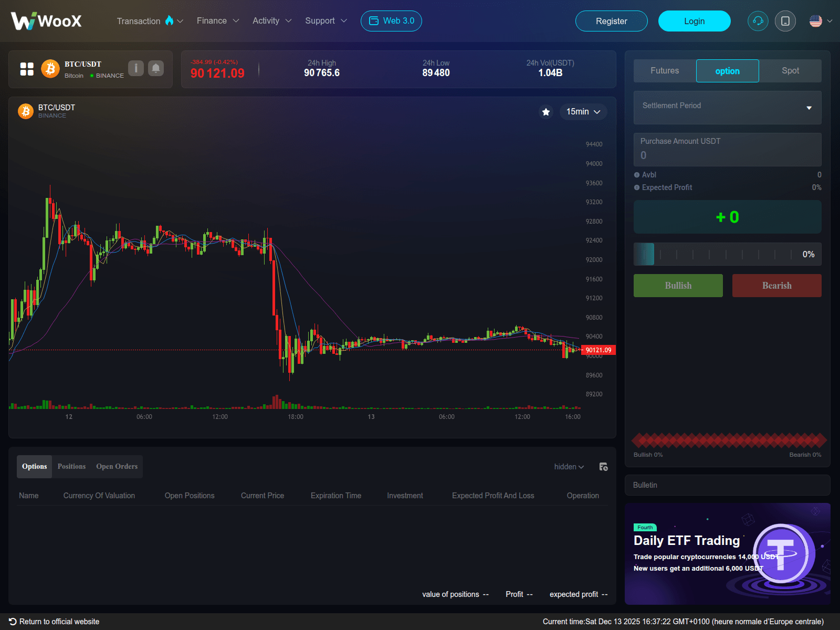Place a Bearish option order
This screenshot has width=840, height=630.
coord(777,286)
